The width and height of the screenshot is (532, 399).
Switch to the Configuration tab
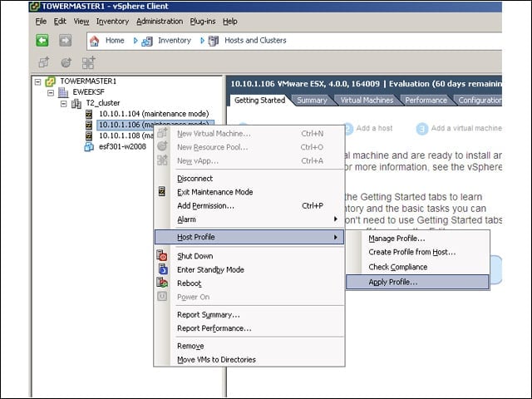coord(479,101)
